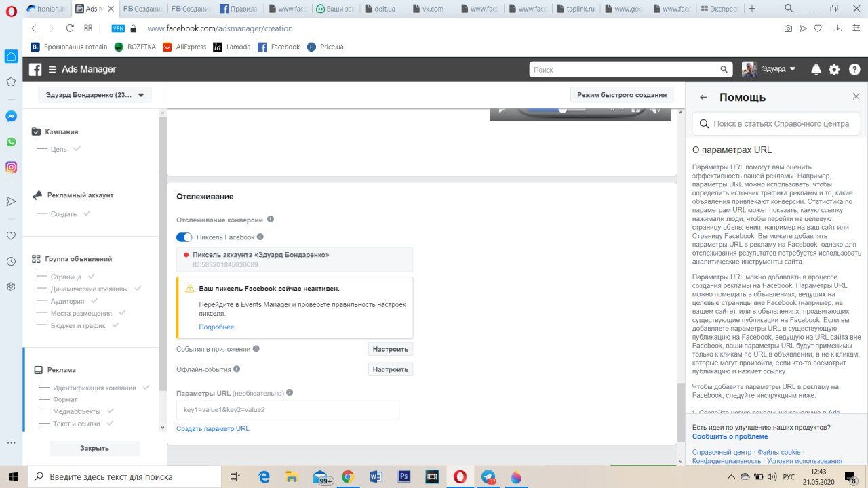Go back with the Помощь panel arrow
The image size is (868, 488).
coord(703,97)
